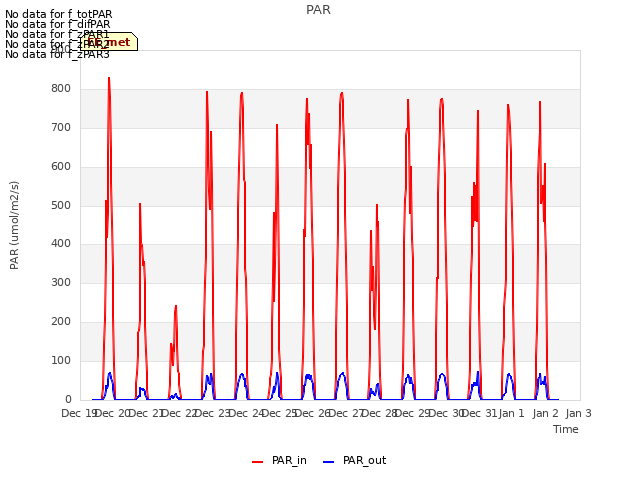This screenshot has width=640, height=480.
Task: Click the 'PAR (umol/m2/s)' y-axis label
Action: [14, 225]
